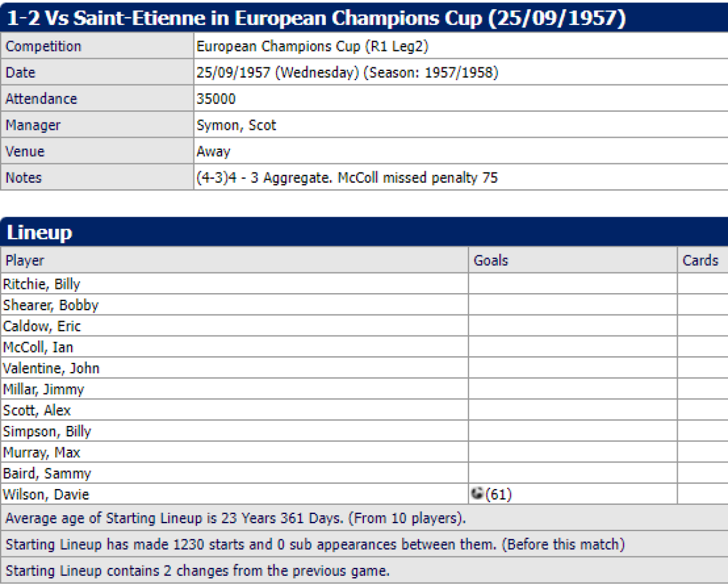
Task: Click the football goal icon beside Wilson
Action: pyautogui.click(x=477, y=494)
